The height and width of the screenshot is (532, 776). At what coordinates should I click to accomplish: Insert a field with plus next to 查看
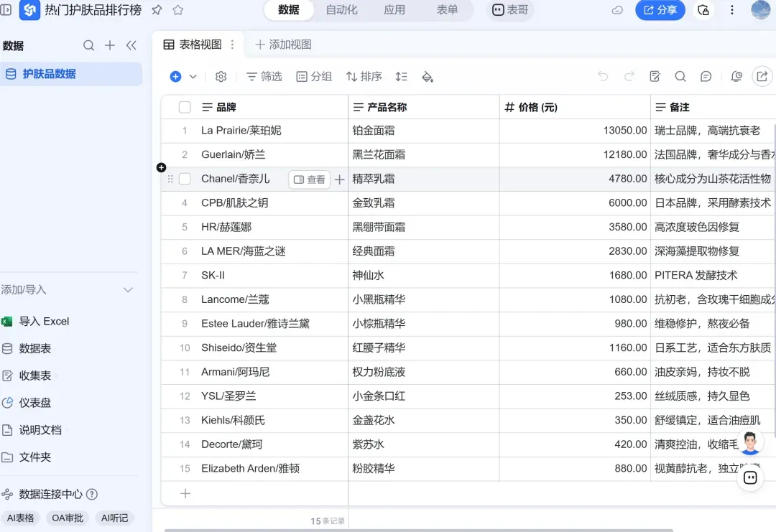pos(339,179)
